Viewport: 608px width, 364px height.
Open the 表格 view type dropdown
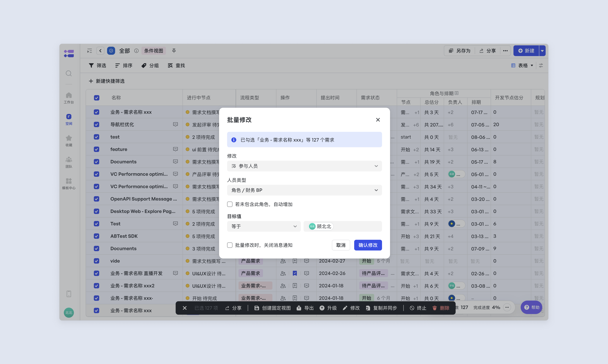[x=522, y=65]
